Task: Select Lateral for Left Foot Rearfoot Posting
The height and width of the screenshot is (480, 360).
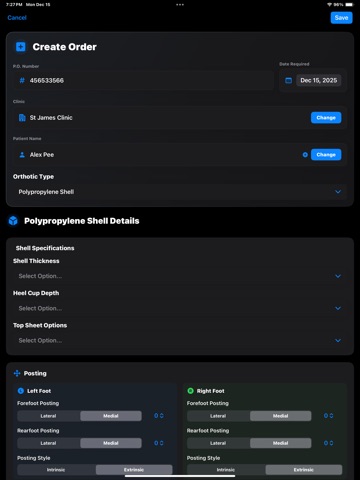Action: (49, 443)
